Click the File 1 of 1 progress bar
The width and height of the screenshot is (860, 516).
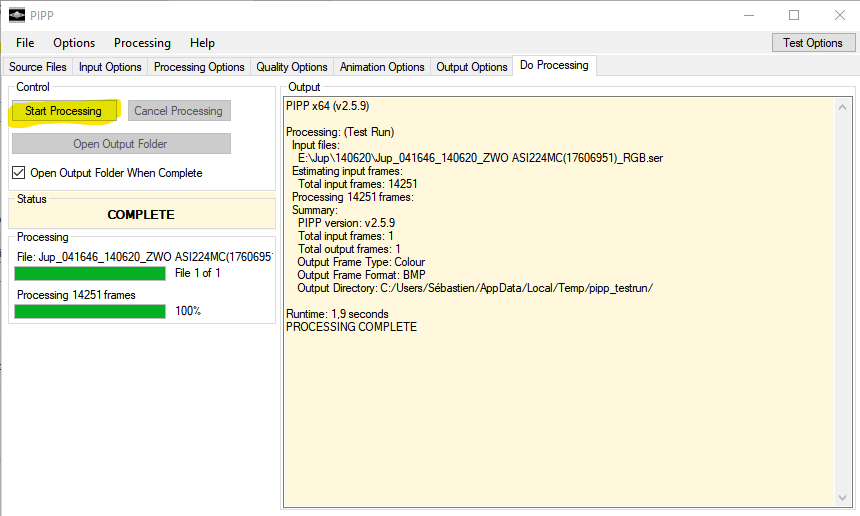(x=90, y=273)
